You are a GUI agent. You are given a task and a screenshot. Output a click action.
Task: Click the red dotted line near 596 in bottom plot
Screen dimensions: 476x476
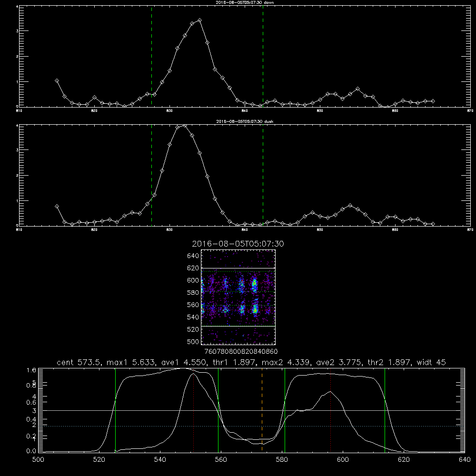331,410
